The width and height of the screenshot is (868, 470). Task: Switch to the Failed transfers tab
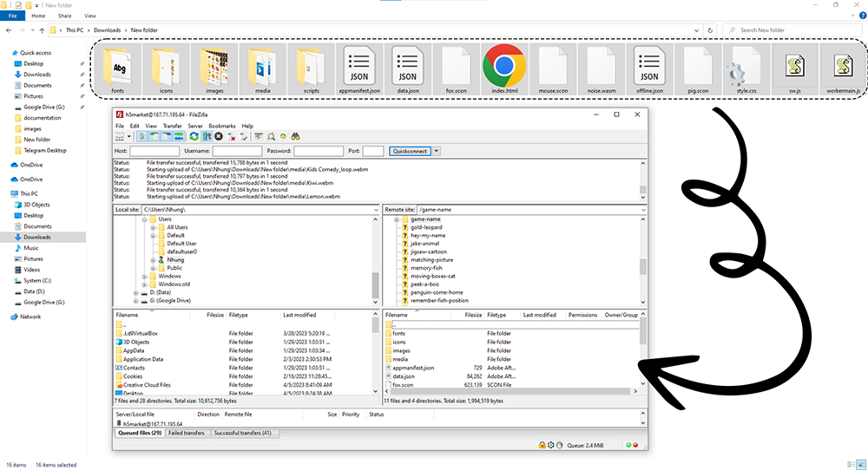pyautogui.click(x=187, y=433)
